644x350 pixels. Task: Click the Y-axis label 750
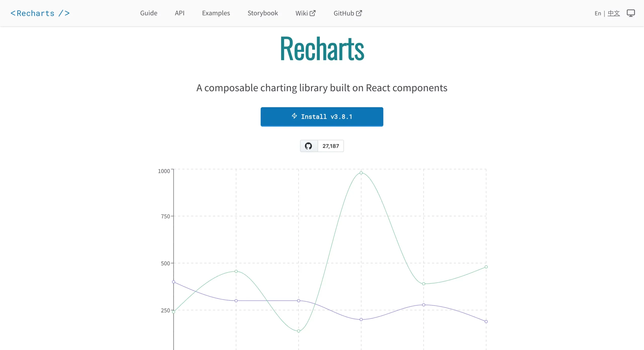(165, 216)
